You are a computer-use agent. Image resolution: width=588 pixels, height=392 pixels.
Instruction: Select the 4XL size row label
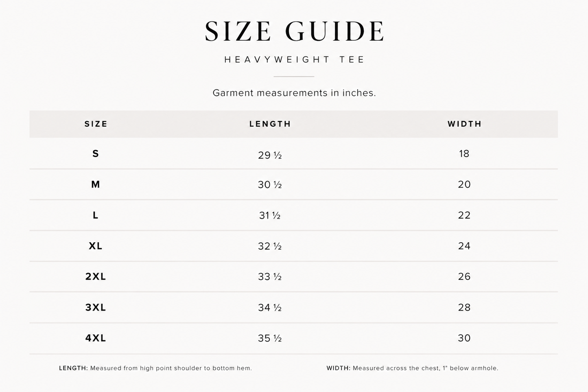(x=96, y=338)
